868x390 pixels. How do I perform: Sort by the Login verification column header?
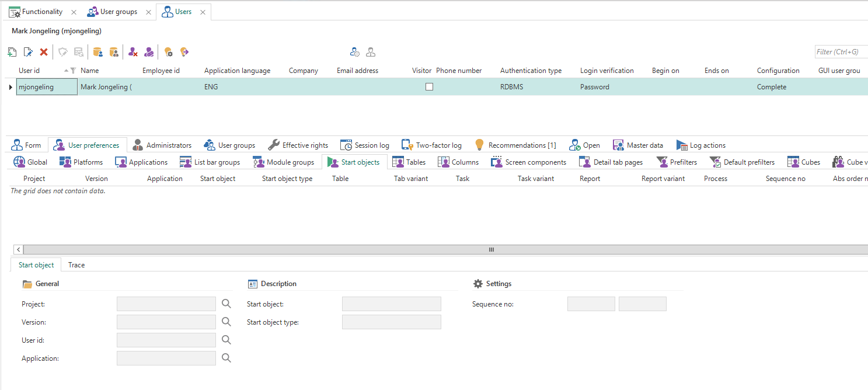tap(606, 71)
